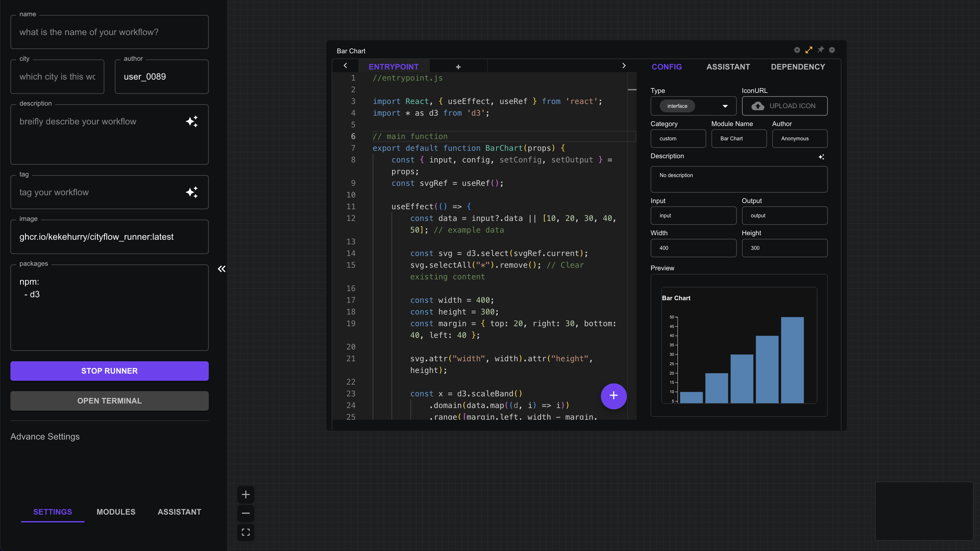
Task: Select the SETTINGS tab in sidebar
Action: 52,512
